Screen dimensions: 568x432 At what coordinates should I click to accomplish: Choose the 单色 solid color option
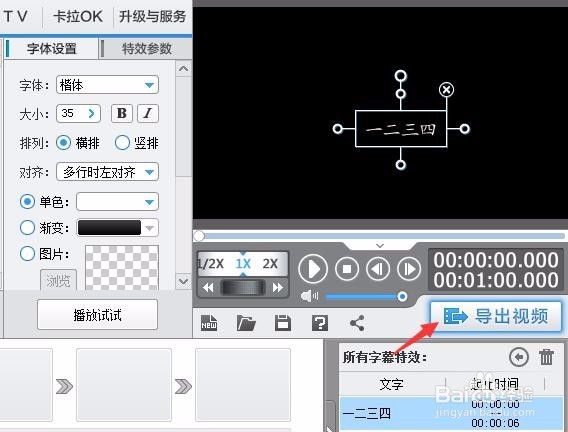[x=27, y=202]
